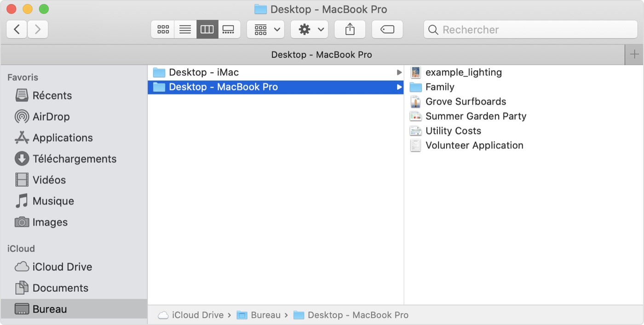Click the Summer Garden Party document icon

tap(415, 116)
